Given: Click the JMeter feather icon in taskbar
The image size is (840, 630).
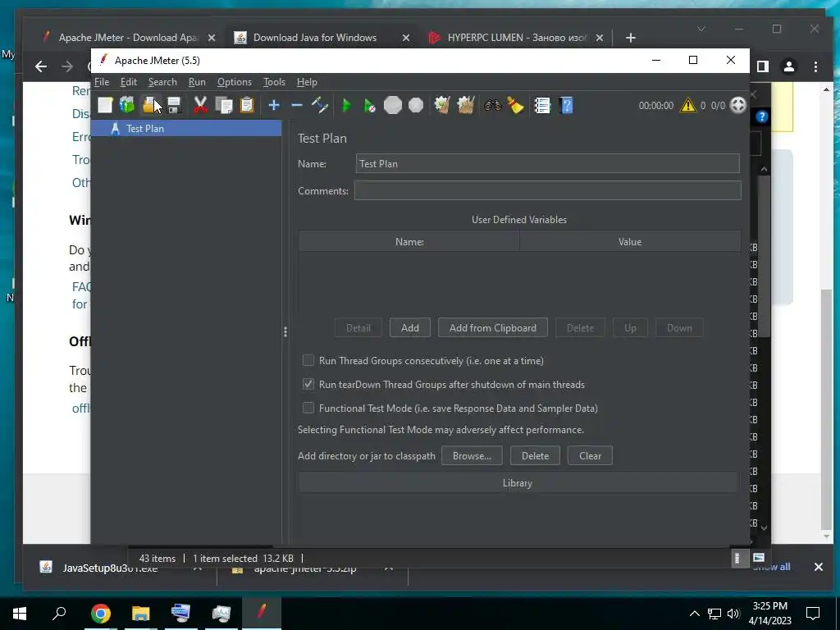Looking at the screenshot, I should tap(262, 612).
